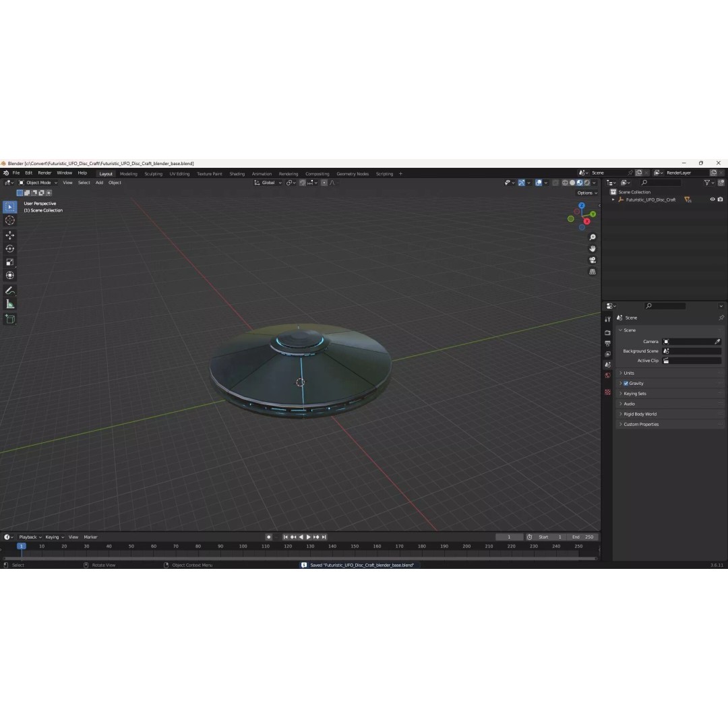Click the timeline End frame field

(583, 537)
